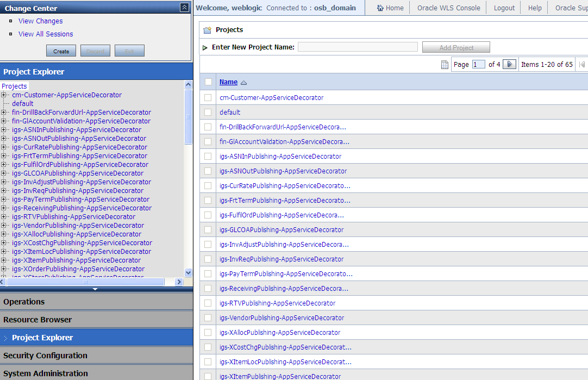The image size is (588, 380).
Task: Expand igs-ASNInPublishing tree node
Action: coord(3,129)
